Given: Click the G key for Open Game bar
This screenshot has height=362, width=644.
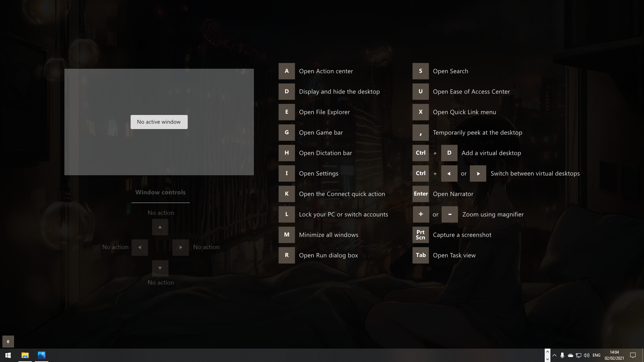Looking at the screenshot, I should (286, 132).
